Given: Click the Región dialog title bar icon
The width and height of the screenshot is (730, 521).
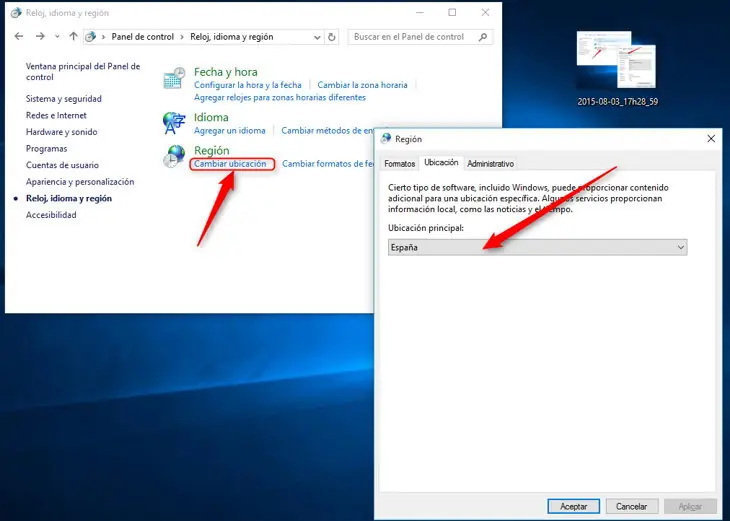Looking at the screenshot, I should click(x=386, y=139).
